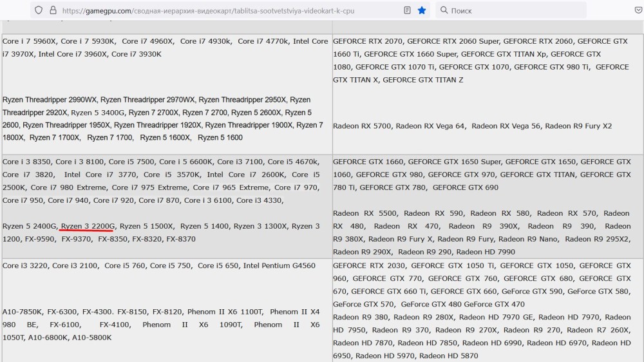
Task: Click the magnifier icon in search box
Action: 444,10
